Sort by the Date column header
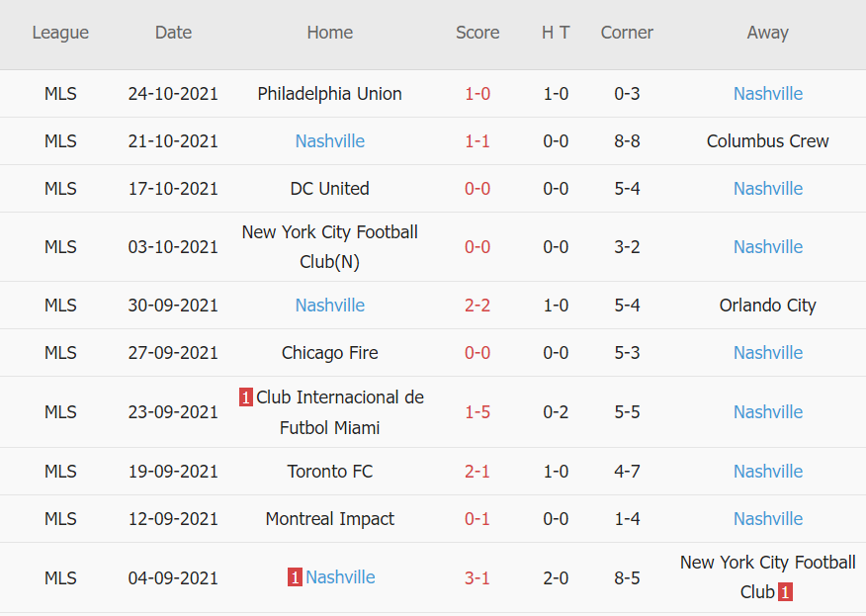 coord(173,33)
